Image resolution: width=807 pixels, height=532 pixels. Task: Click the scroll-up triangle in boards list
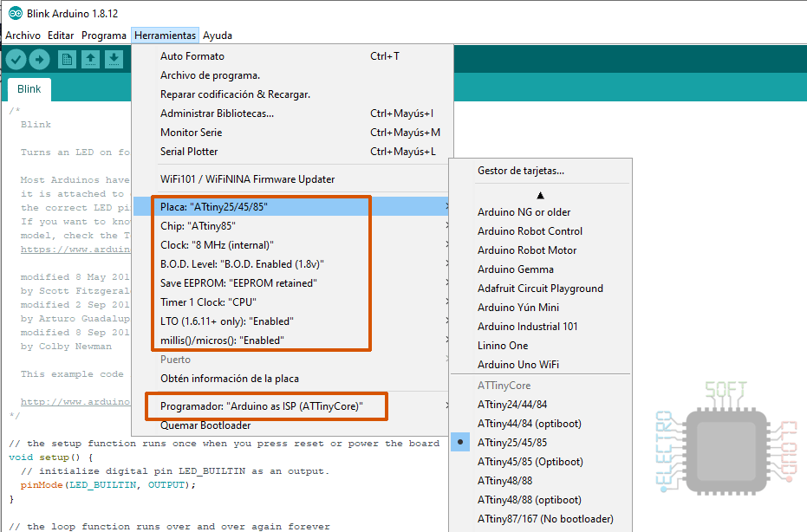540,196
